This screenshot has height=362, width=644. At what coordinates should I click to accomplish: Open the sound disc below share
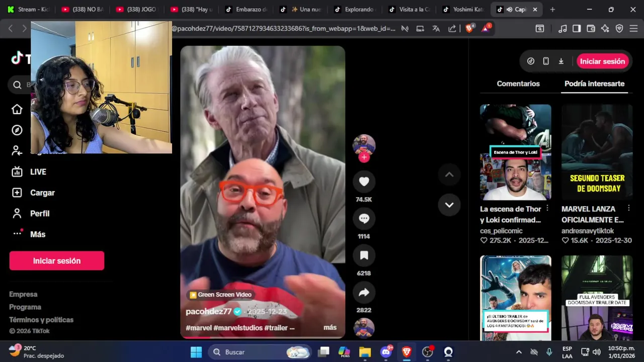pos(364,327)
